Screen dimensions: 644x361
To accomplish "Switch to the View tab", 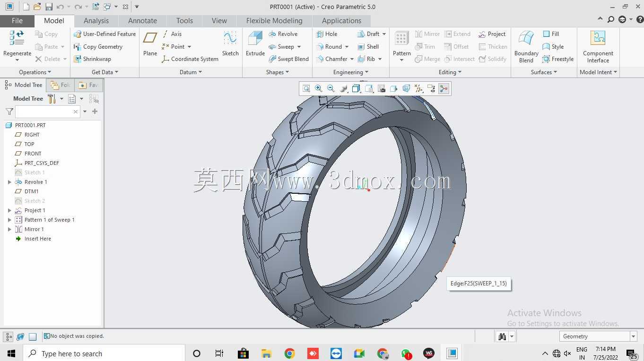I will (219, 21).
